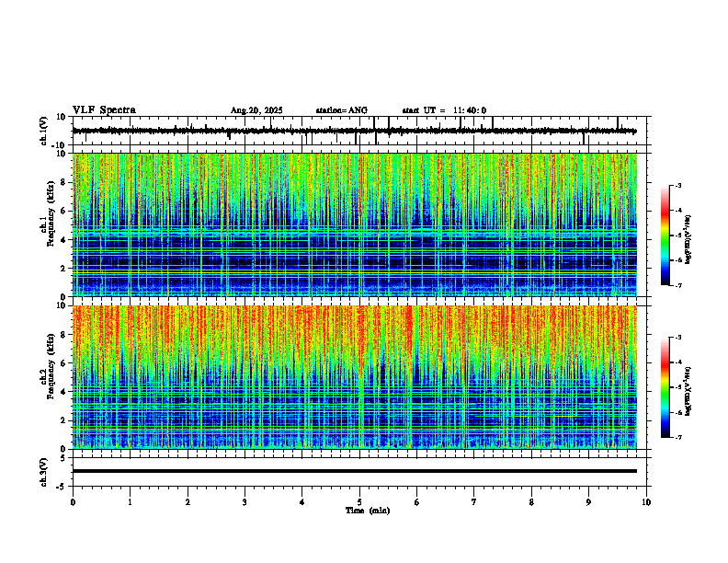The image size is (728, 563).
Task: Select the date label "Aug.20, 2025"
Action: click(x=256, y=110)
